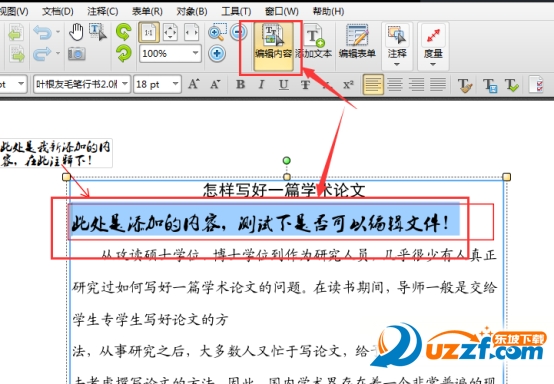Toggle superscript x² formatting
This screenshot has height=384, width=554.
pos(348,84)
